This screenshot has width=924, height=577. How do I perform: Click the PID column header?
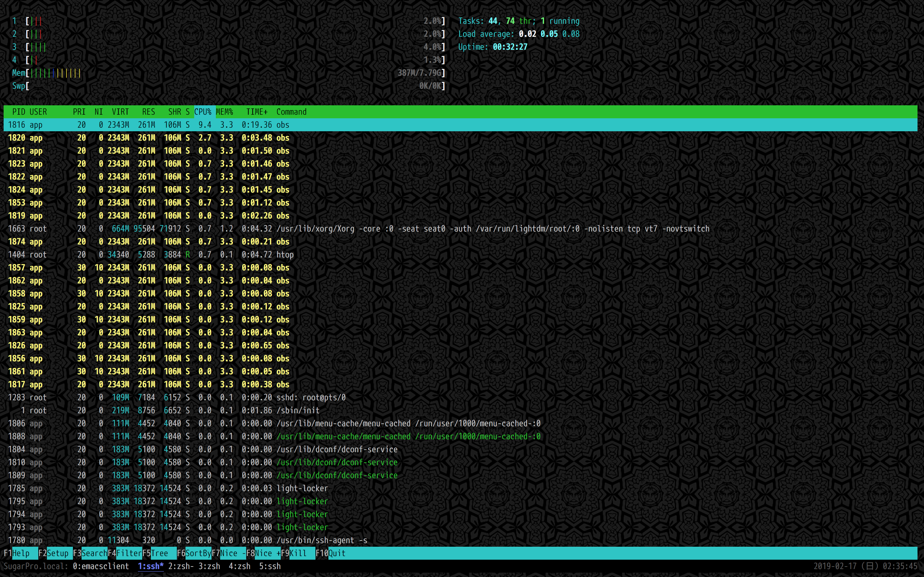coord(18,112)
